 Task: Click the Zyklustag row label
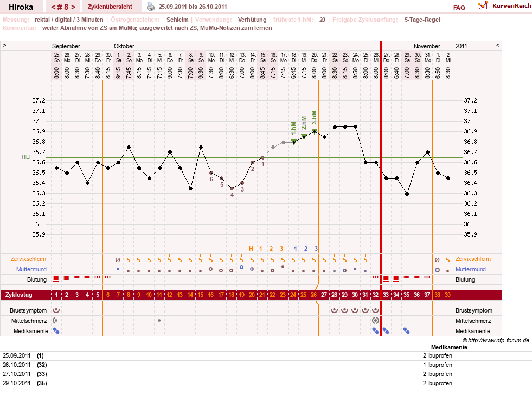tap(18, 295)
